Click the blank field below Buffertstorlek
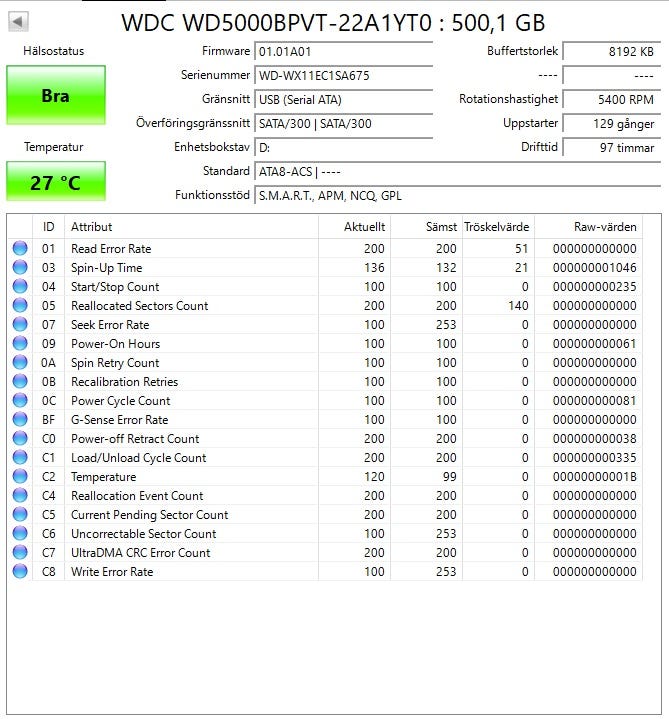Screen dimensions: 669x719 coord(612,75)
